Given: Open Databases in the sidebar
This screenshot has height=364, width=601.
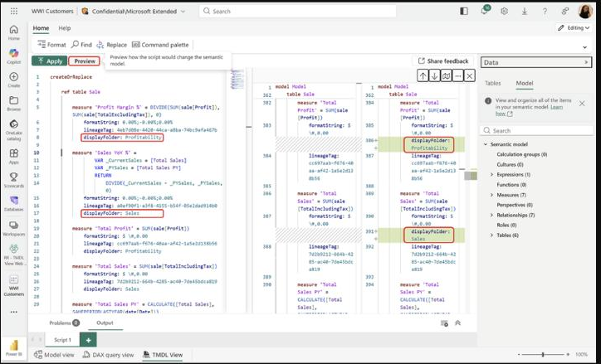Looking at the screenshot, I should (x=14, y=204).
